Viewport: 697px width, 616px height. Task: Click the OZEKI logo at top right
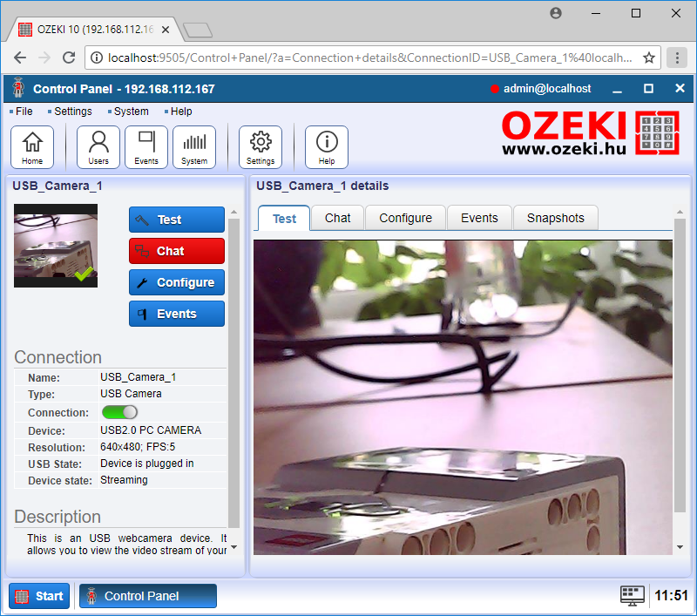click(591, 133)
